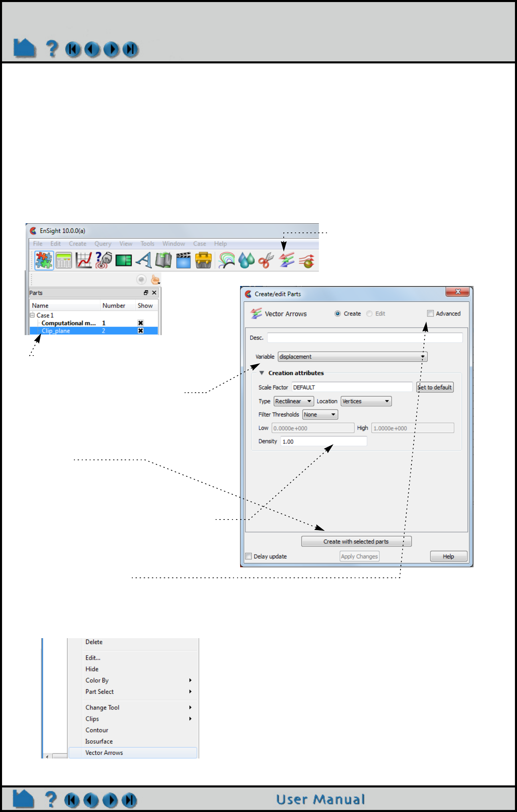Go to previous page using header navigation
Viewport: 517px width, 812px height.
[92, 49]
